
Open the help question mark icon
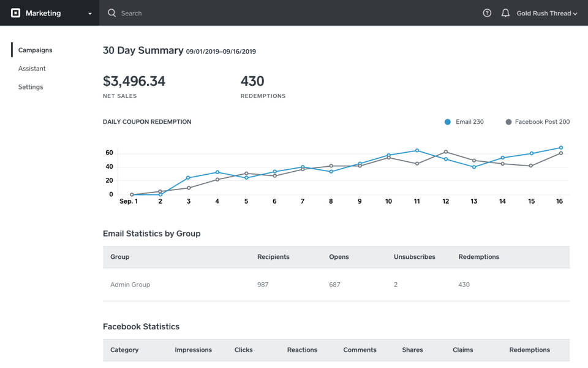pos(486,13)
